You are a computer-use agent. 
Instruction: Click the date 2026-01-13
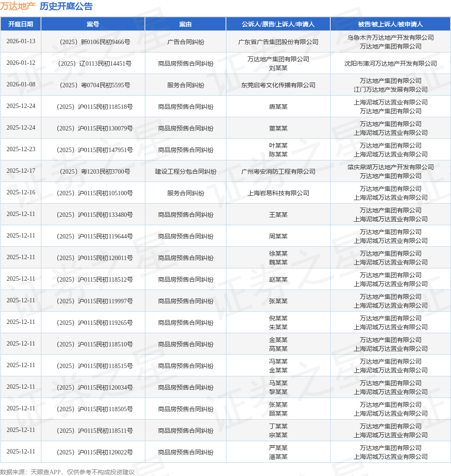point(21,41)
